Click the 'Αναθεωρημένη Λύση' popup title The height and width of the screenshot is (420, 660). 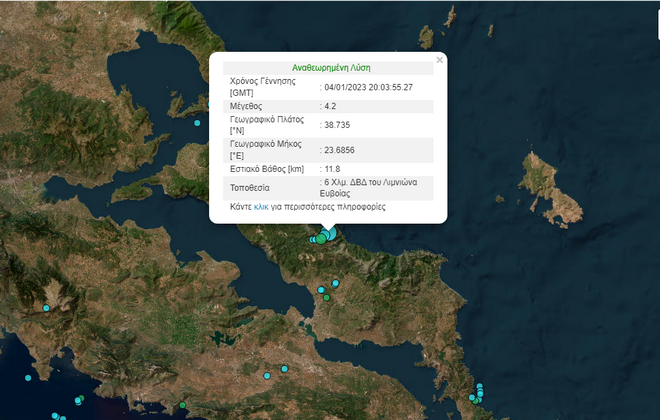point(328,67)
